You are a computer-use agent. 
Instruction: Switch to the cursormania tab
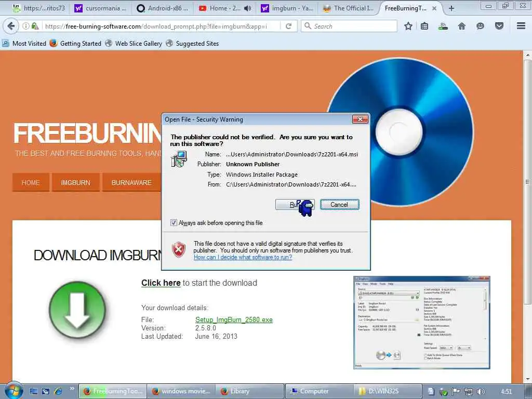click(100, 8)
